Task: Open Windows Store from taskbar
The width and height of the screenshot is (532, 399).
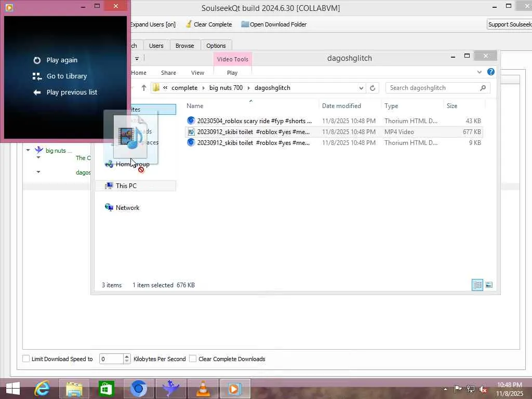Action: coord(106,389)
